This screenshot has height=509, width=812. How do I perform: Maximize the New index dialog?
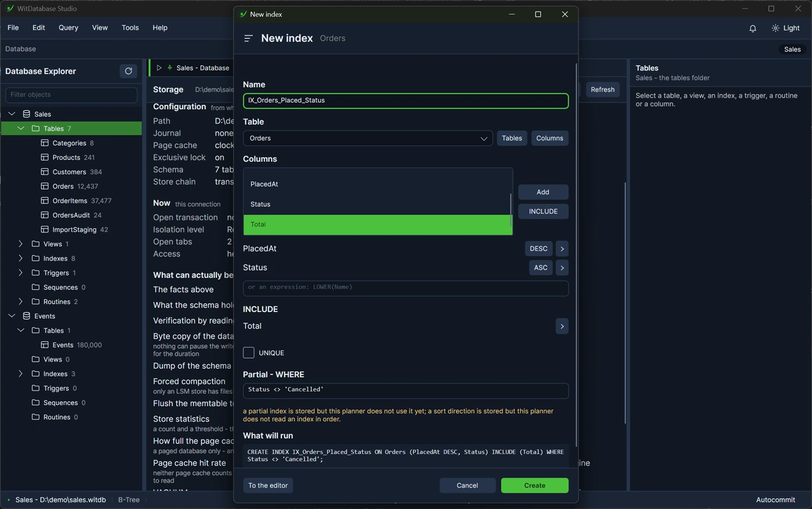pos(538,15)
